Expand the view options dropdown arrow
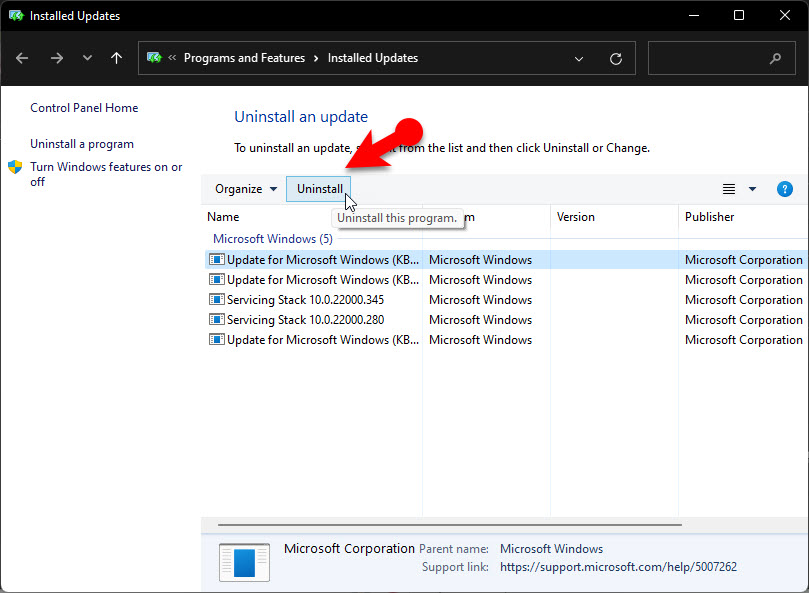 (752, 189)
